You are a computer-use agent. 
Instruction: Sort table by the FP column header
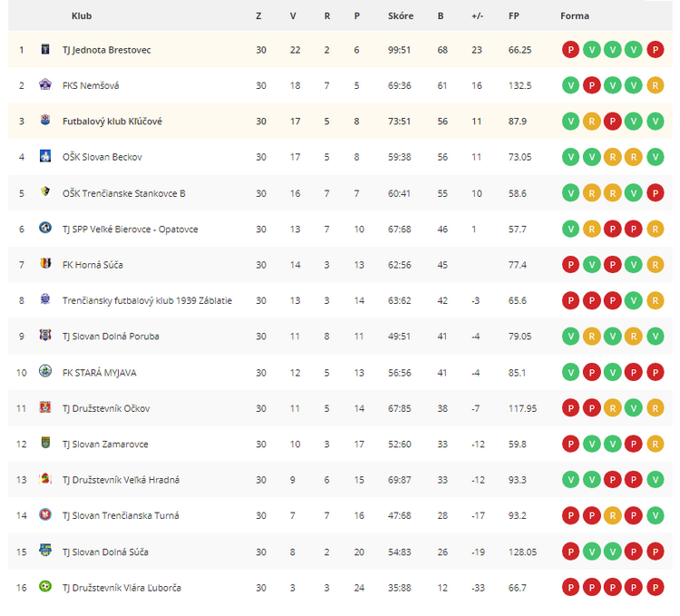coord(514,16)
